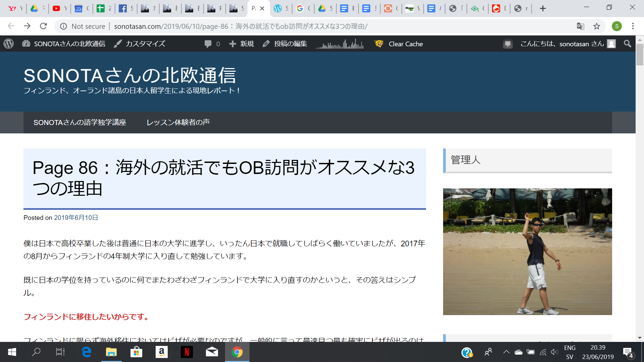Open SONOTAさんの語学独学講座 navigation item

coord(80,122)
